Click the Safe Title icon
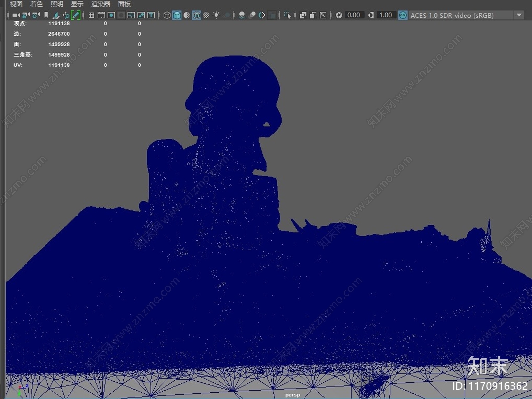 click(x=151, y=15)
